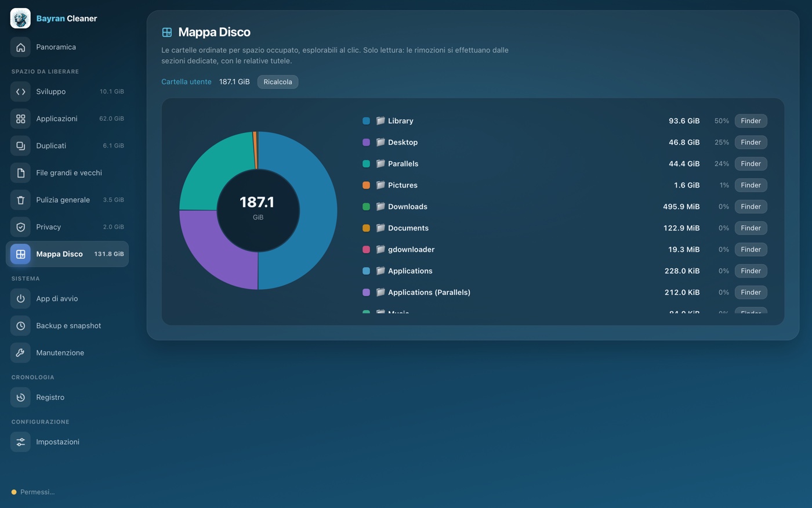Viewport: 812px width, 508px height.
Task: Click the 187.1 GiB total size value
Action: pos(234,82)
